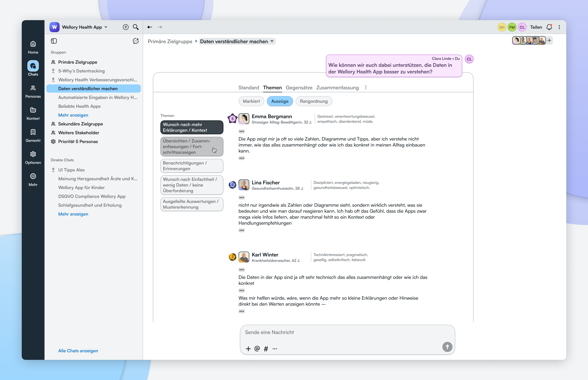
Task: Start a new chat with plus bubble icon
Action: (135, 41)
